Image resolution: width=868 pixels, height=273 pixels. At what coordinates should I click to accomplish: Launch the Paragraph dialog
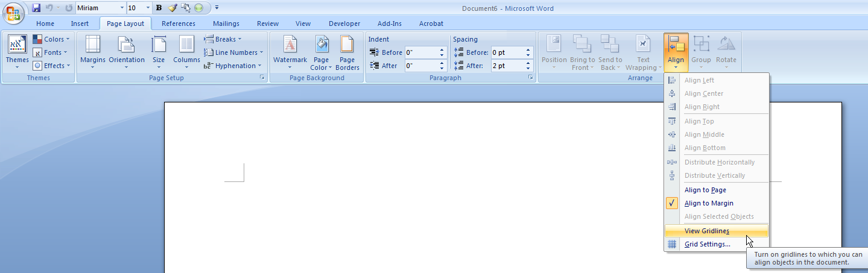pos(530,78)
